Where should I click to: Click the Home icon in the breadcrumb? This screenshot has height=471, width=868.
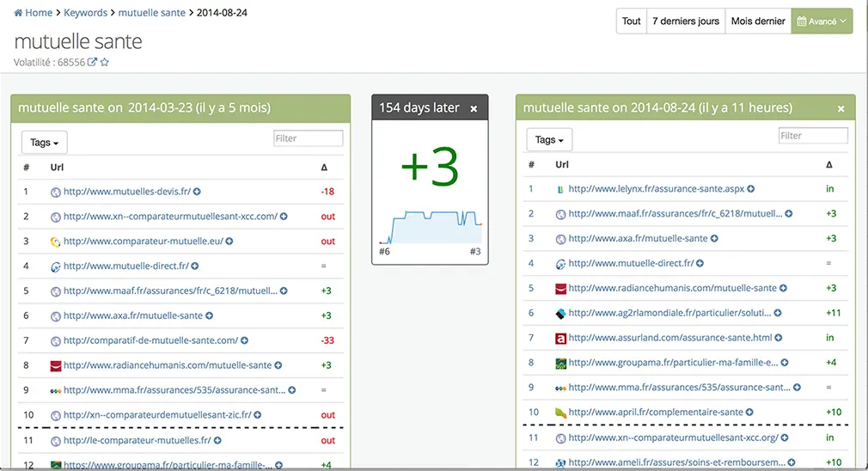(18, 13)
